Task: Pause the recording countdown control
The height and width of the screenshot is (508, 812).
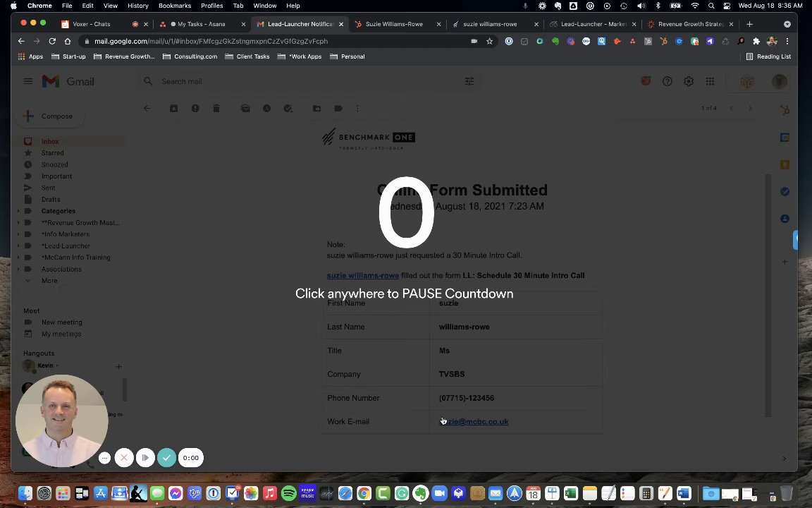Action: tap(145, 458)
